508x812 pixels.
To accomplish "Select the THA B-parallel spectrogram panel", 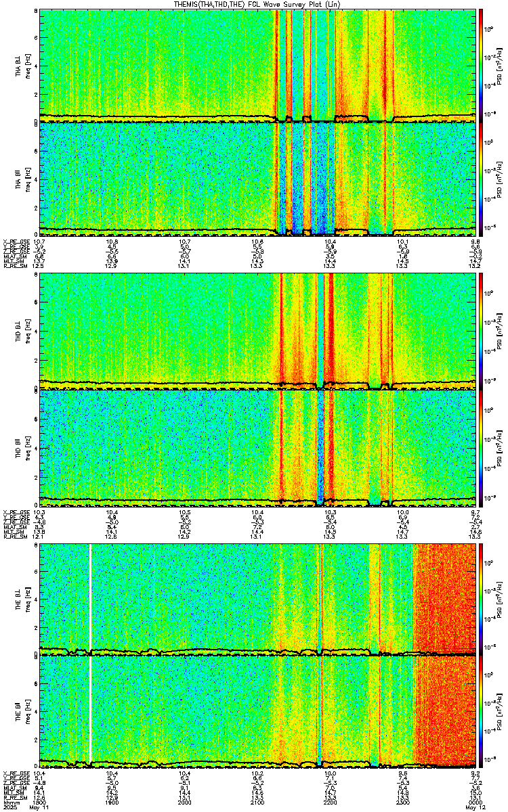I will (258, 178).
